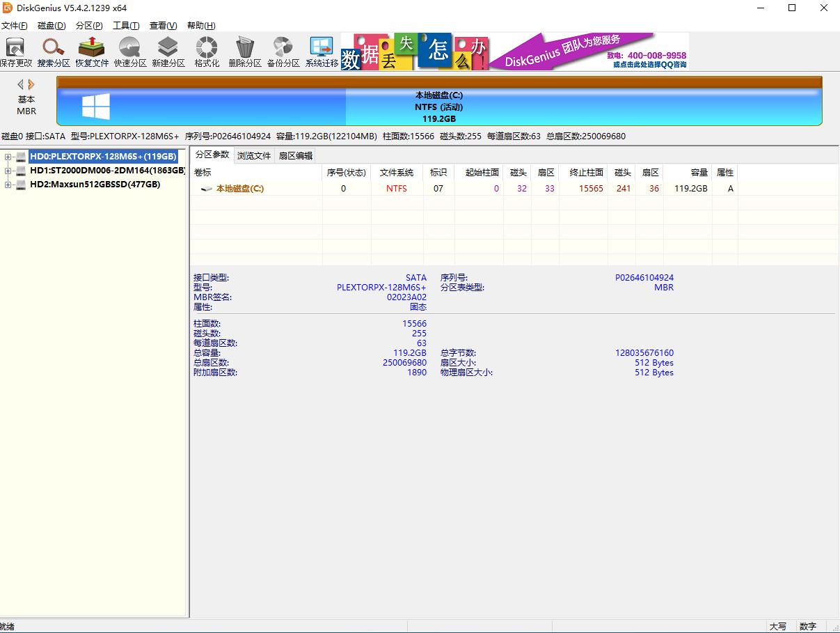This screenshot has height=633, width=840.
Task: Click the Save Changes (保存更改) toolbar icon
Action: point(15,52)
